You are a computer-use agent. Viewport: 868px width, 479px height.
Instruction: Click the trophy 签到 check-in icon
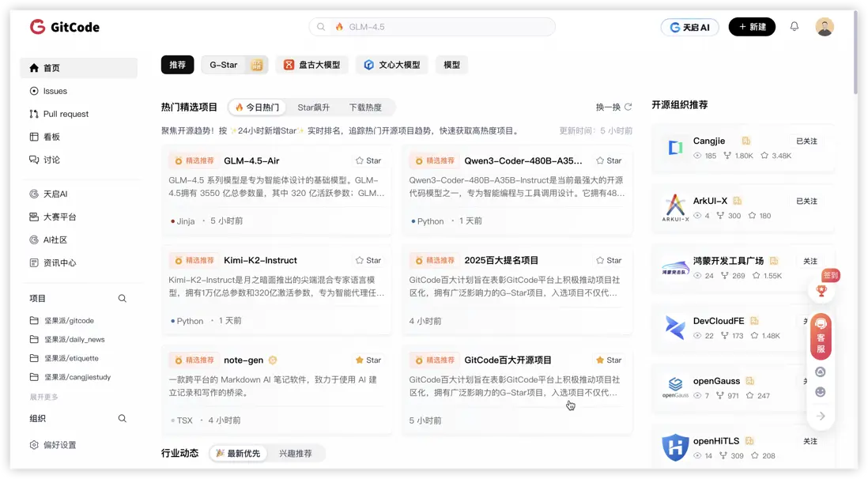tap(821, 290)
